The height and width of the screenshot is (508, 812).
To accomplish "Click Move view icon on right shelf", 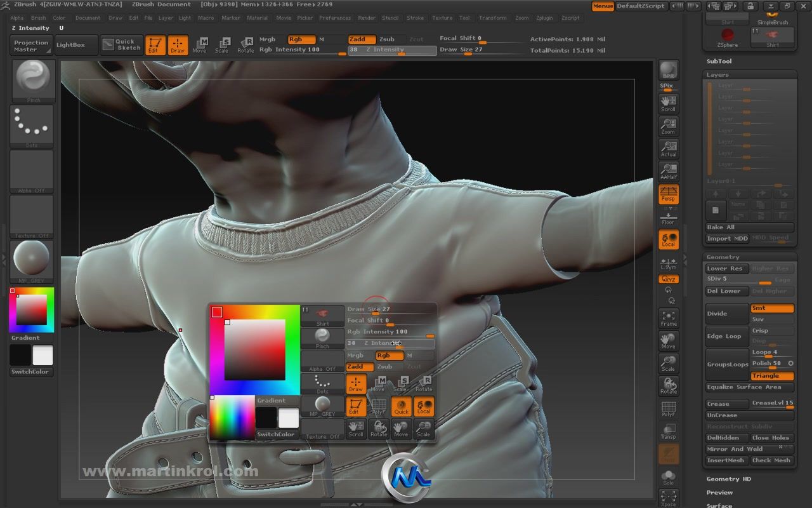I will (x=668, y=341).
